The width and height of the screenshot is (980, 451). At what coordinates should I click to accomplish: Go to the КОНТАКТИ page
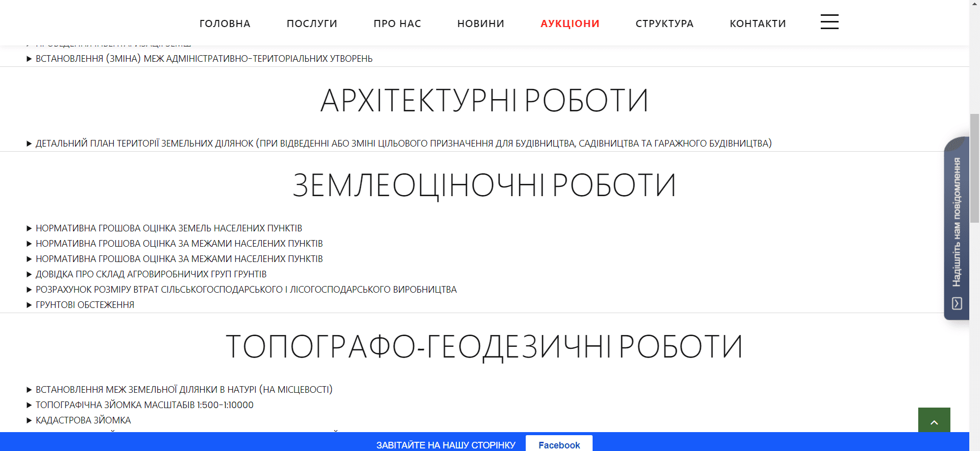[x=757, y=23]
